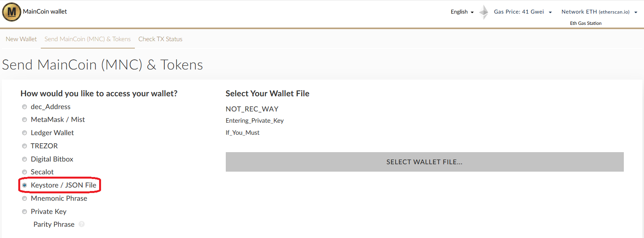
Task: Expand the Gas Price 41 Gwei dropdown
Action: 523,12
